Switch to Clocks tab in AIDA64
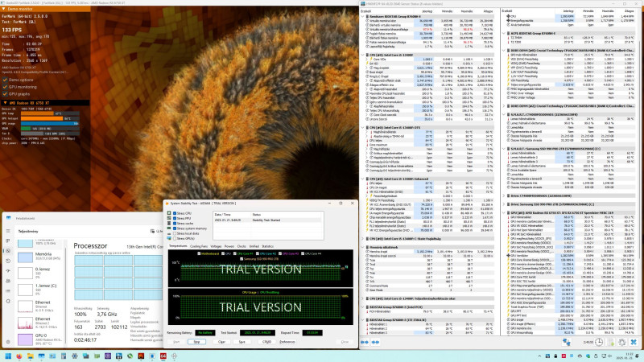 [242, 246]
